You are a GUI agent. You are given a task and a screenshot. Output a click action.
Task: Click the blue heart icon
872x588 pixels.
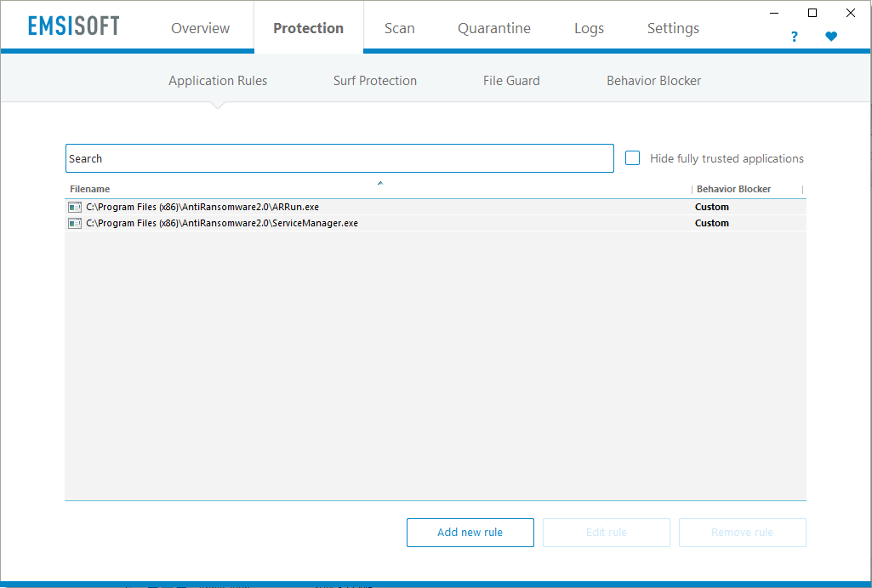point(831,37)
